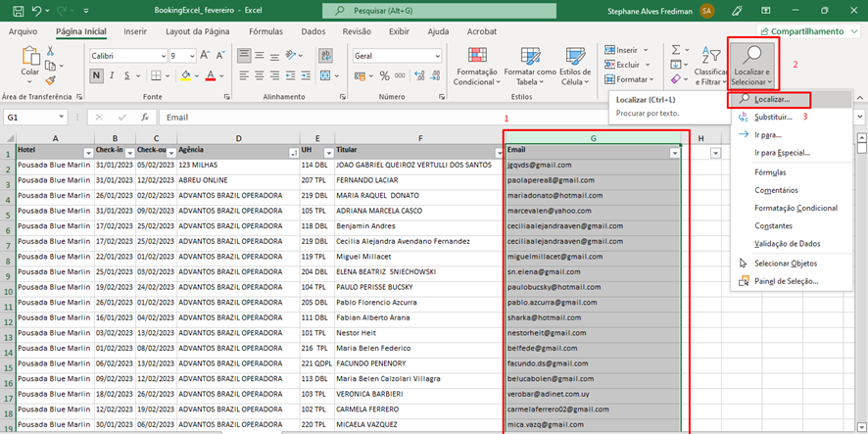Screen dimensions: 868x434
Task: Open the Email column filter dropdown
Action: (674, 153)
